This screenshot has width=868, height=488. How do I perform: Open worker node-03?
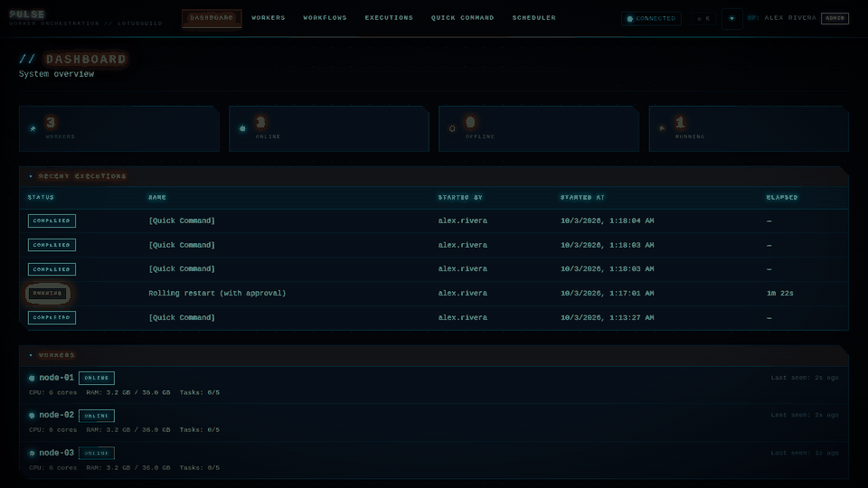(x=56, y=453)
